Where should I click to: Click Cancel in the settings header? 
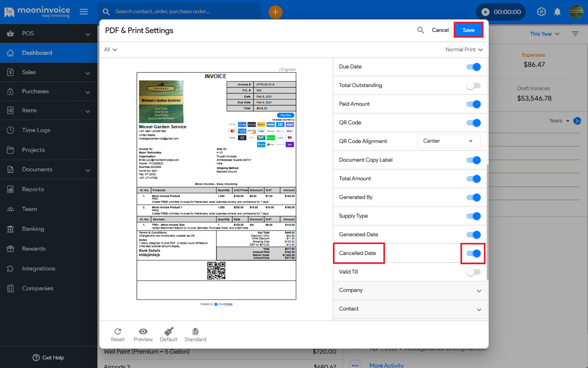click(x=440, y=30)
